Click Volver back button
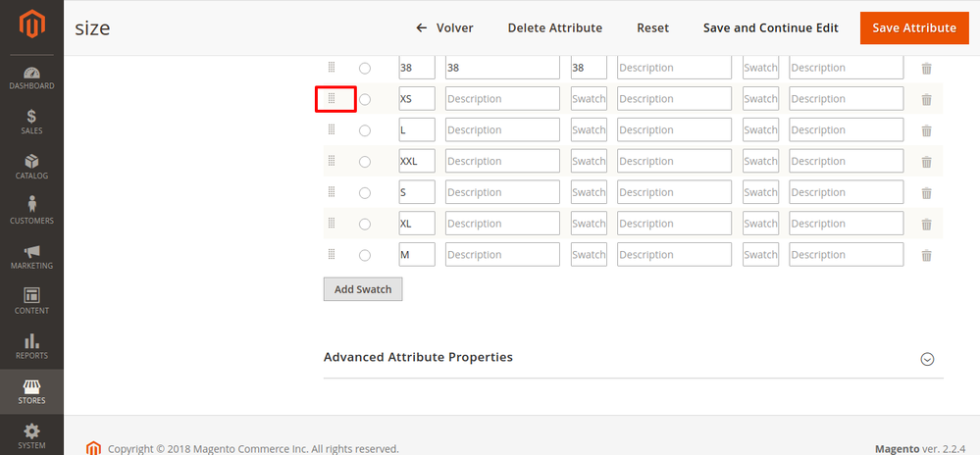The width and height of the screenshot is (980, 455). click(444, 27)
